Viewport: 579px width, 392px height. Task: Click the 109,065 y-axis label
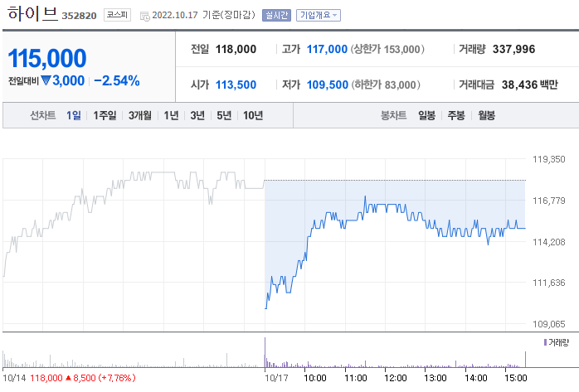(x=548, y=324)
